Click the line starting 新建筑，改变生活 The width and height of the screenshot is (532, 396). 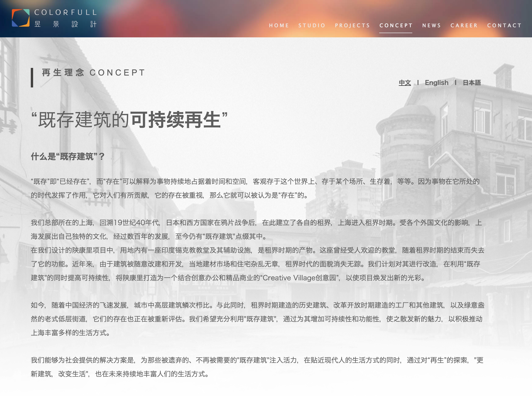(x=120, y=374)
